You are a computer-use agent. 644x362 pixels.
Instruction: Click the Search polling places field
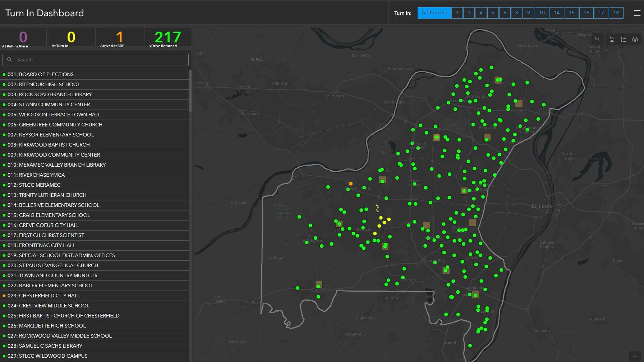click(x=96, y=60)
